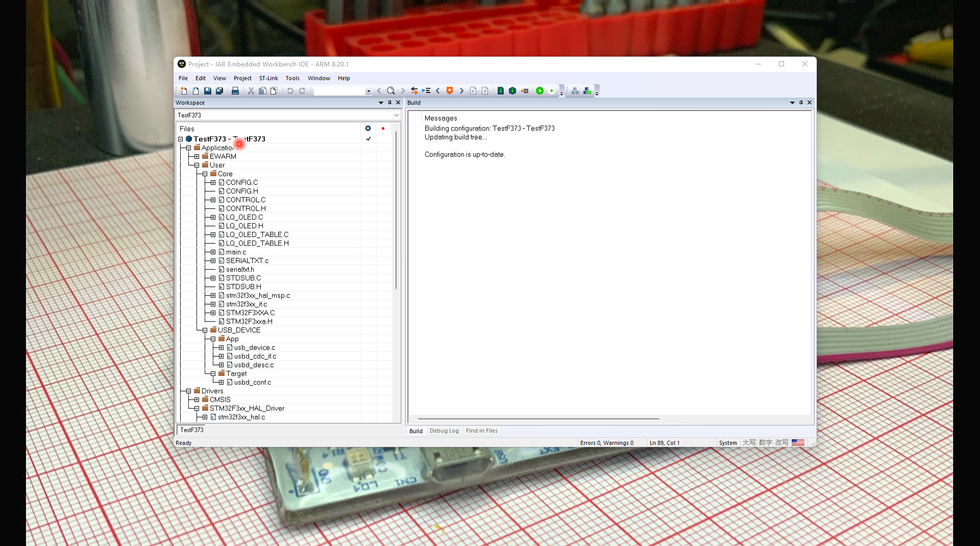Click the Find Previous arrow icon
The image size is (980, 546).
click(379, 91)
